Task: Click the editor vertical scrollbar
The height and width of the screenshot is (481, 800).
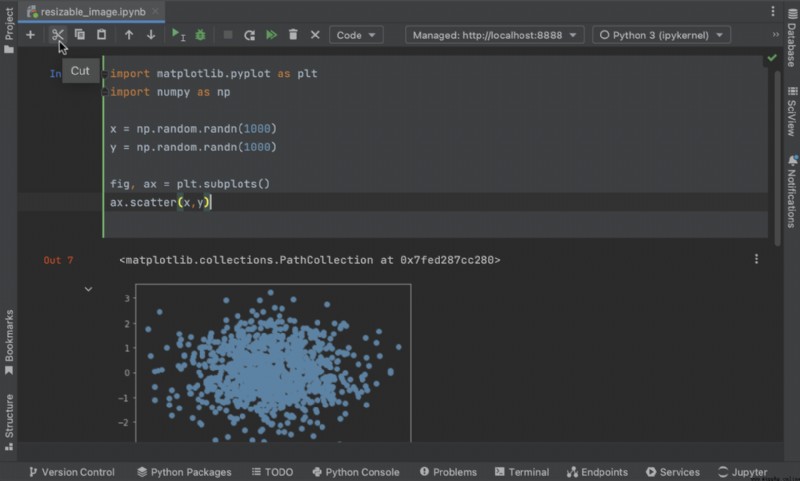Action: (777, 158)
